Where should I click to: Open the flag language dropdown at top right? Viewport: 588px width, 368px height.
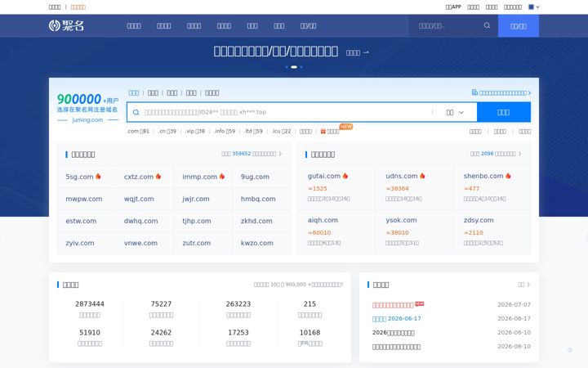533,7
